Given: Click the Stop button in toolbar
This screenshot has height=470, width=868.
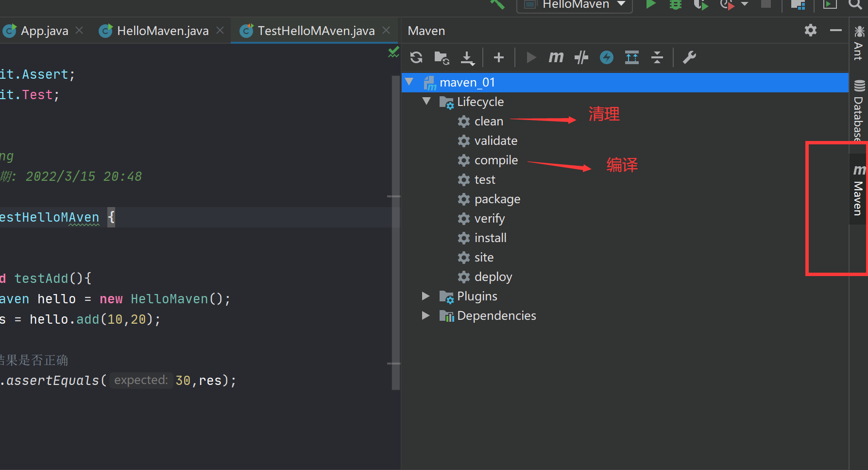Looking at the screenshot, I should coord(766,4).
